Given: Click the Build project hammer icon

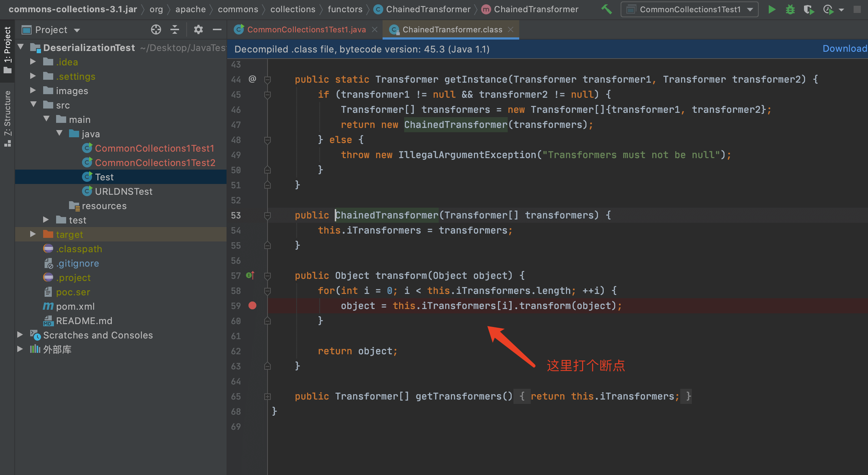Looking at the screenshot, I should (x=607, y=9).
